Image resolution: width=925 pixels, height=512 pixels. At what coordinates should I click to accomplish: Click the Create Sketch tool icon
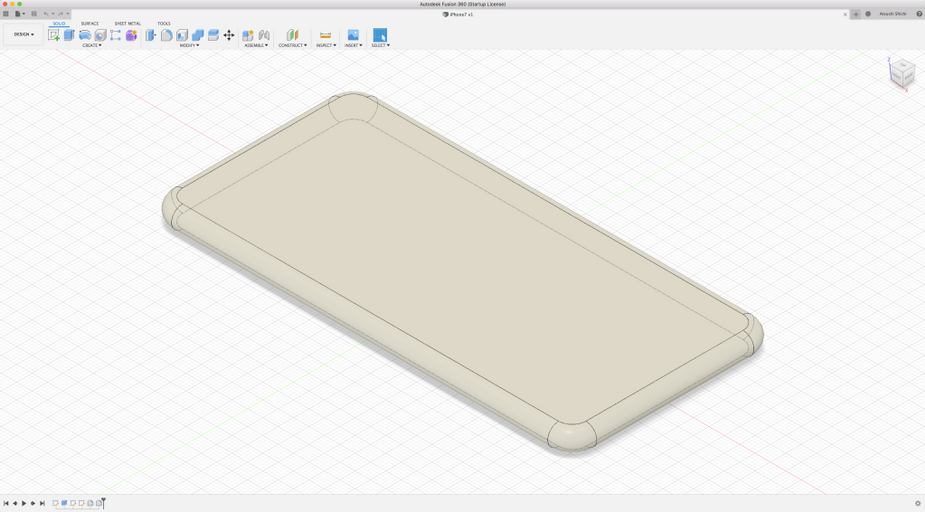(x=54, y=35)
